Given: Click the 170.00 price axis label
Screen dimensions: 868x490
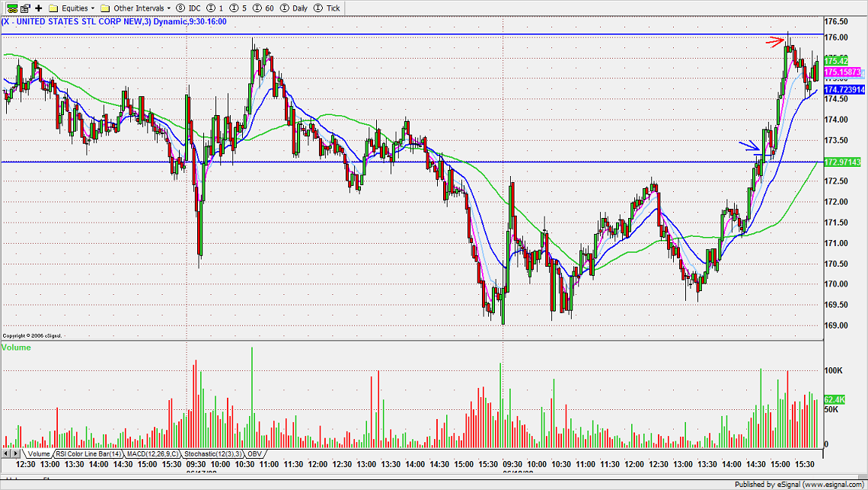Looking at the screenshot, I should (x=836, y=283).
